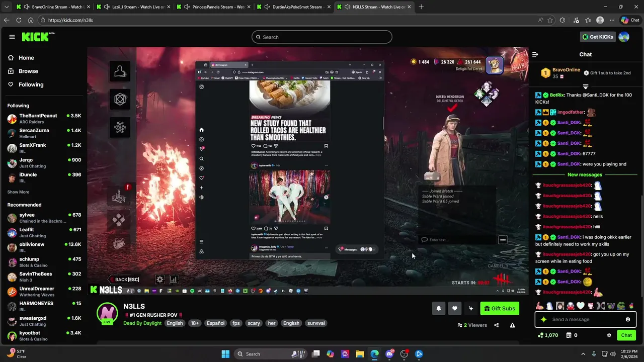Open Edge Copilot Chat button
644x362 pixels.
[630, 20]
